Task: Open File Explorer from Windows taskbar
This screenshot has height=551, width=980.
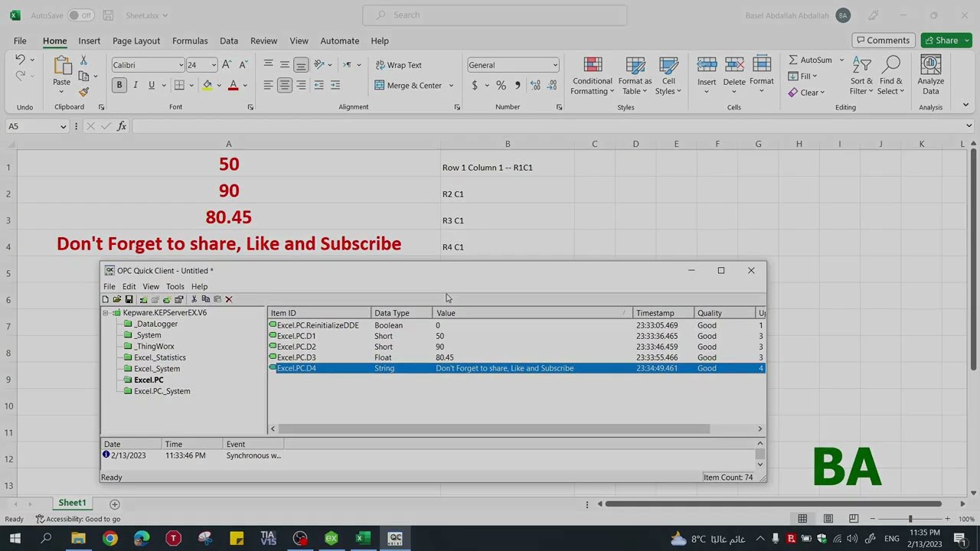Action: (78, 539)
